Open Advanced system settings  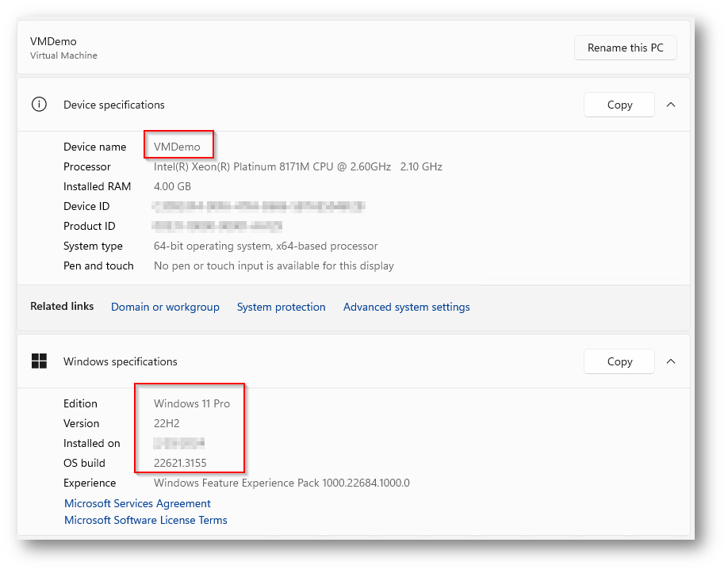click(x=406, y=307)
